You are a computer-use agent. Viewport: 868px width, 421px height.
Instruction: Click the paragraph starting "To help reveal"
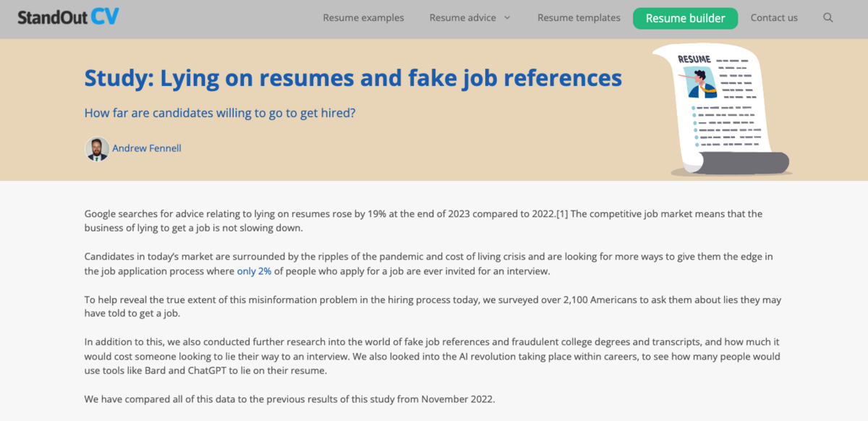click(x=433, y=306)
